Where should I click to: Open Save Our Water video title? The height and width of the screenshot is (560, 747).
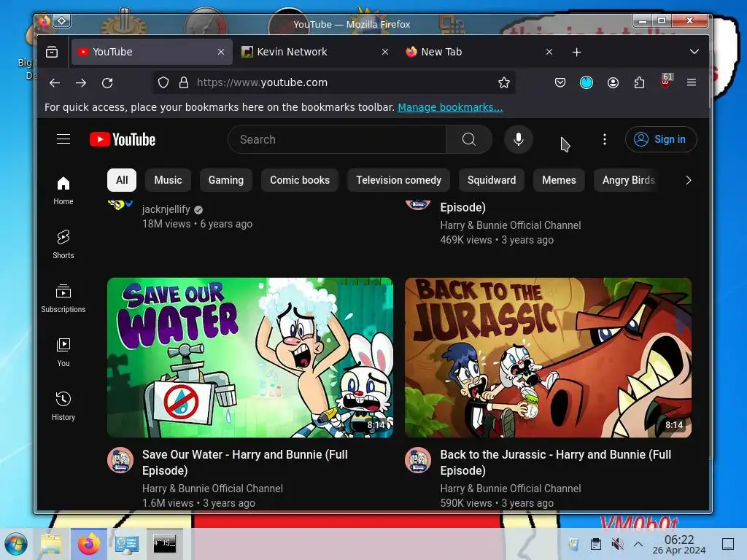pos(245,462)
